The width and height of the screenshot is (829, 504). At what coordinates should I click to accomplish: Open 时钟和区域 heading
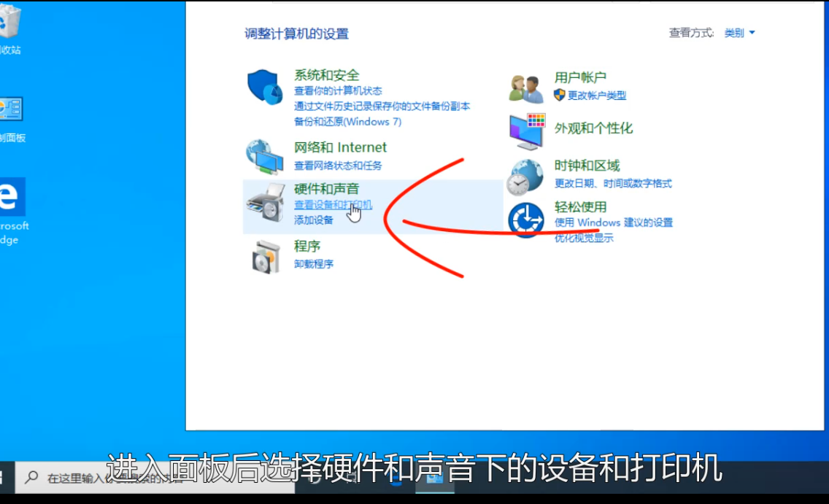[x=587, y=166]
